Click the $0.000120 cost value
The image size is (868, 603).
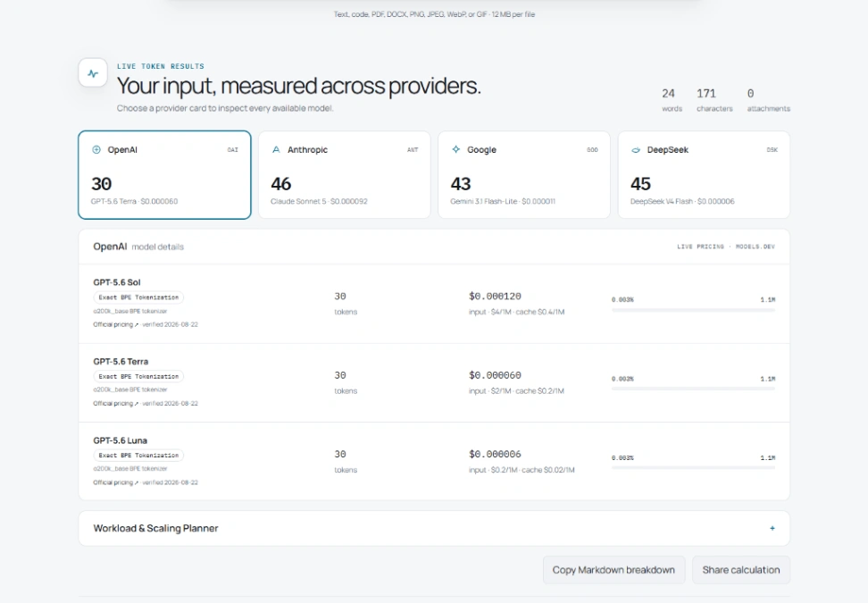coord(495,297)
